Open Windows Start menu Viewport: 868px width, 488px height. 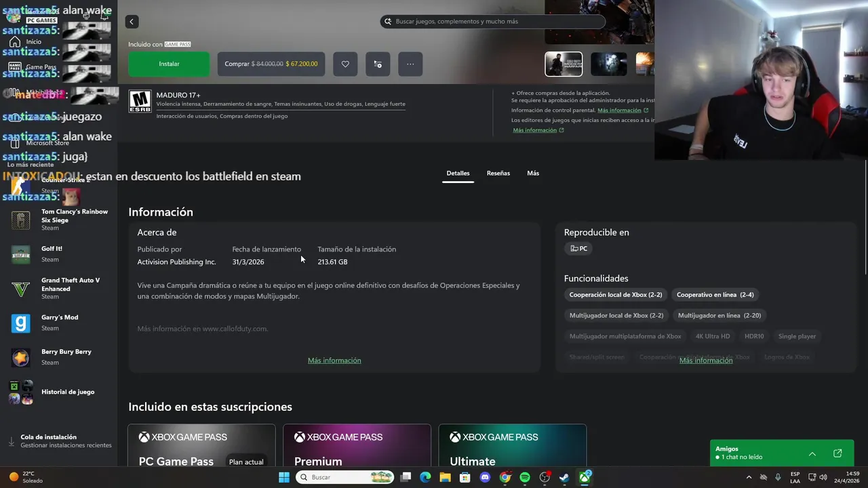pos(284,477)
